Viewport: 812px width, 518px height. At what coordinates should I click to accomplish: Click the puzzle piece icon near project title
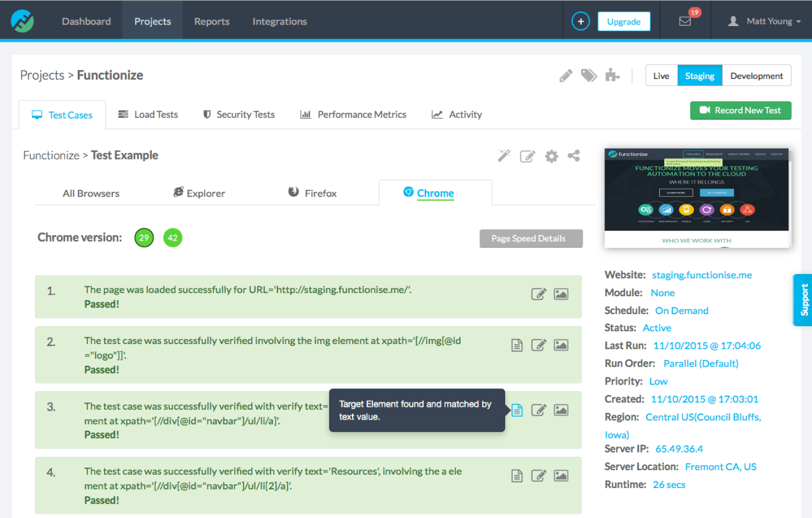click(612, 75)
